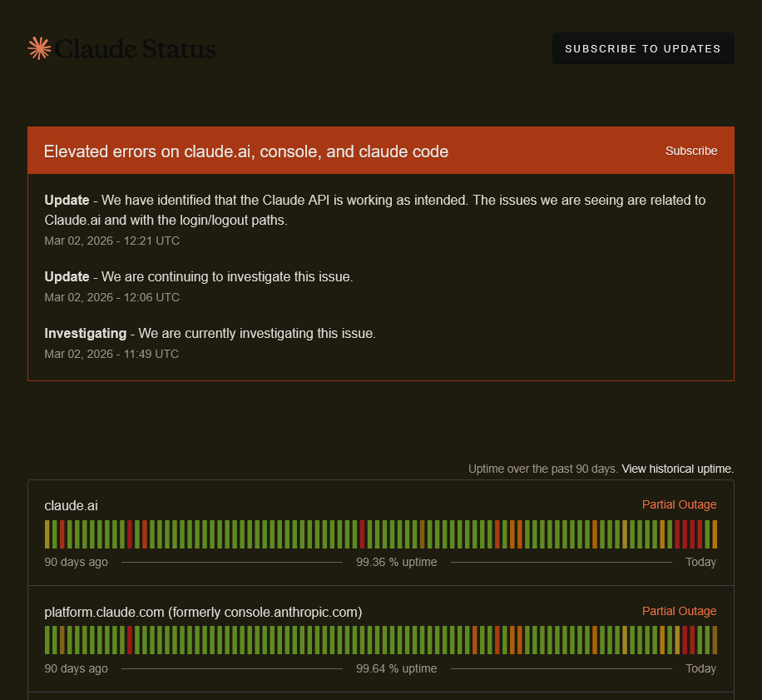Screen dimensions: 762x700
Task: Select the oldest bar in claude.ai uptime chart
Action: coord(47,534)
